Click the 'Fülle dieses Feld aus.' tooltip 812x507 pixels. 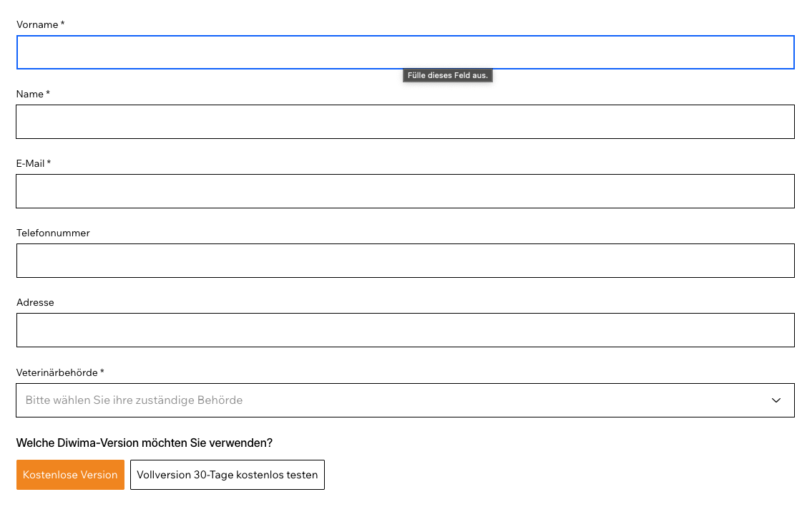(x=448, y=75)
